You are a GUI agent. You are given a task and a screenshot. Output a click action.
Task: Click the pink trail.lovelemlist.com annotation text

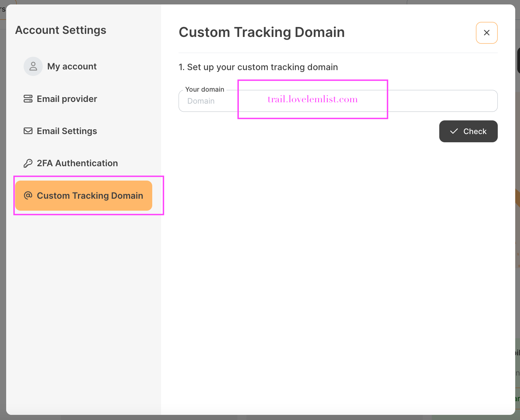pyautogui.click(x=312, y=99)
